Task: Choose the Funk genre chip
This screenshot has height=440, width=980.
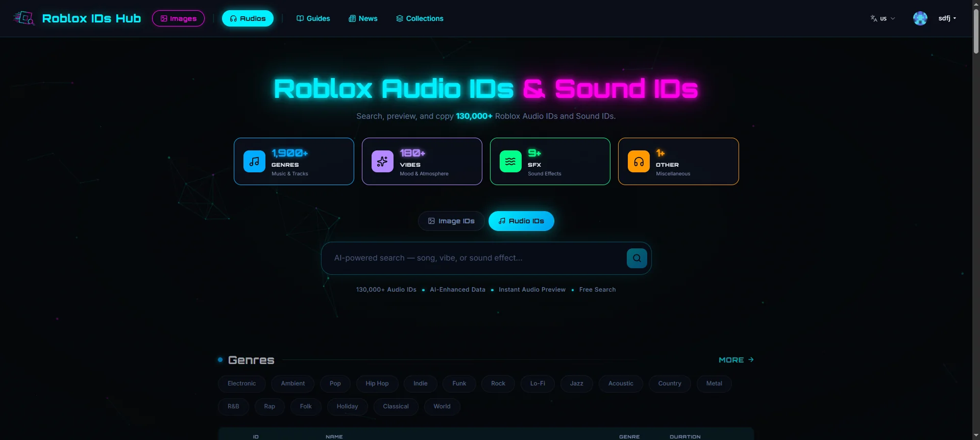Action: point(459,383)
